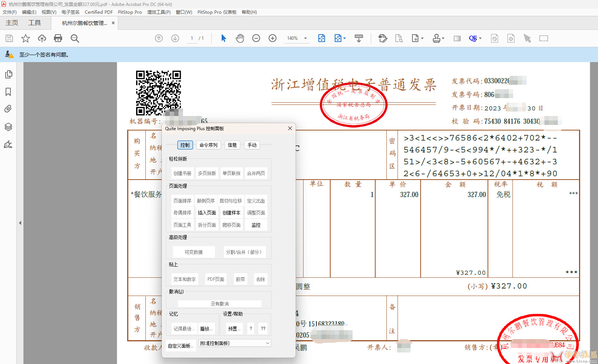Image resolution: width=598 pixels, height=364 pixels.
Task: Activate the Hand pan tool
Action: pos(240,38)
